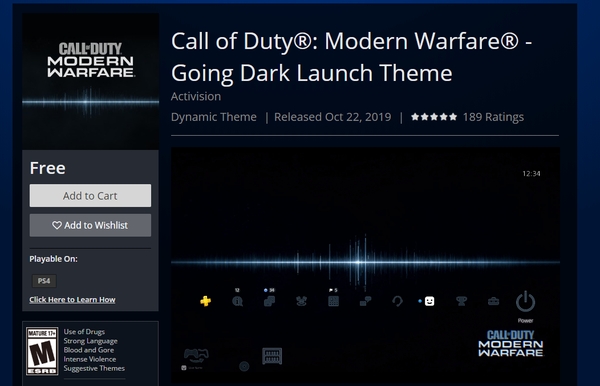Click the events calendar icon in preview
600x386 pixels.
[333, 301]
